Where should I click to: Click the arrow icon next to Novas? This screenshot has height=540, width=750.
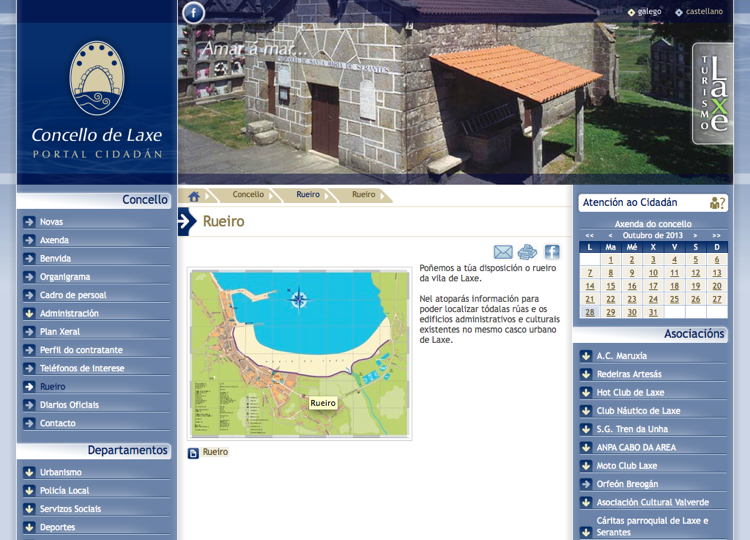pyautogui.click(x=29, y=222)
